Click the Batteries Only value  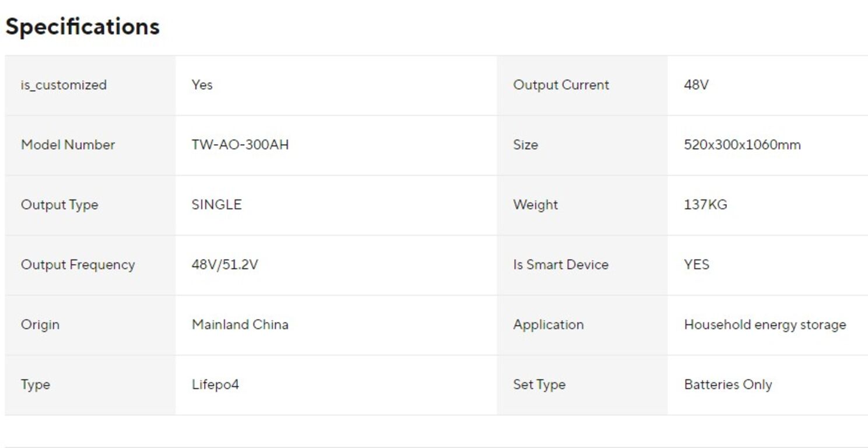point(728,385)
